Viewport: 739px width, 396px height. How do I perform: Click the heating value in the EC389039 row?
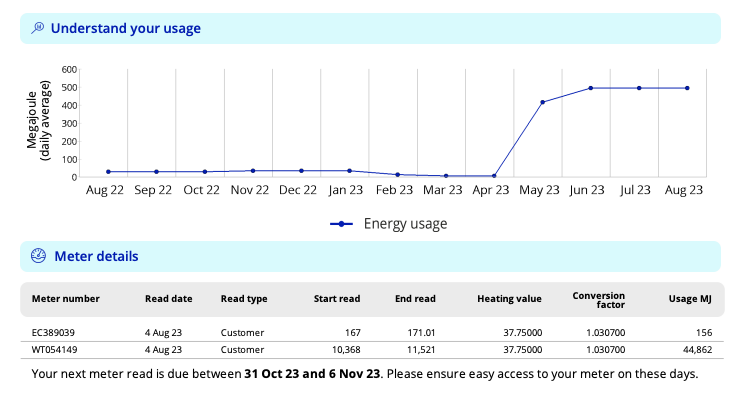coord(523,333)
